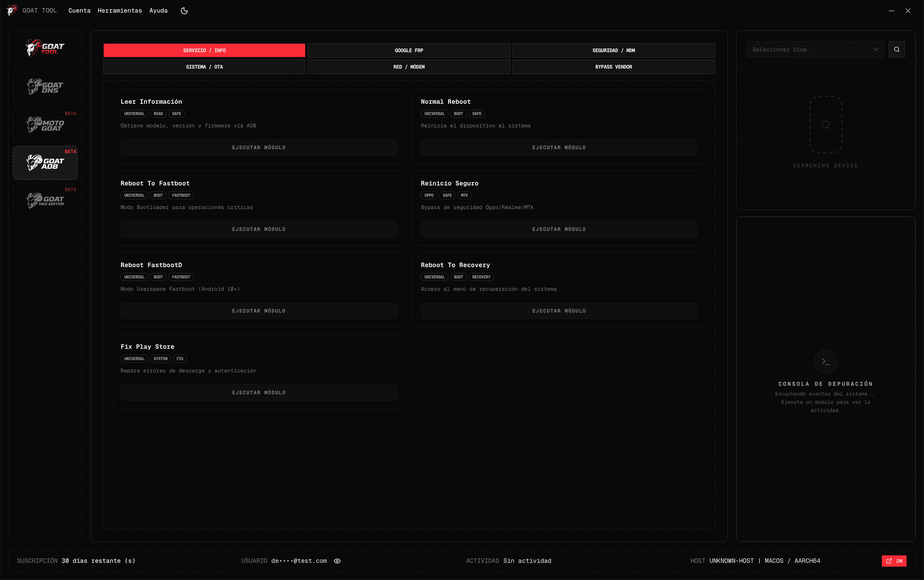
Task: Run the Reboot FastbootD module
Action: coord(259,311)
